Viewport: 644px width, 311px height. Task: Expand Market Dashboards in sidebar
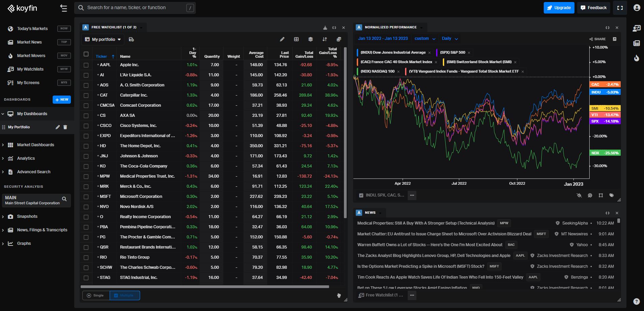pos(3,145)
